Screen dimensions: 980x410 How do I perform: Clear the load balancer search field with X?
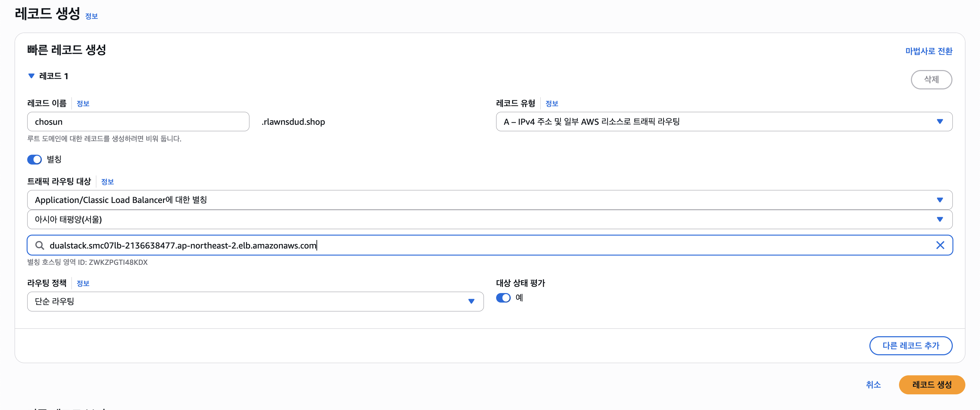(940, 245)
